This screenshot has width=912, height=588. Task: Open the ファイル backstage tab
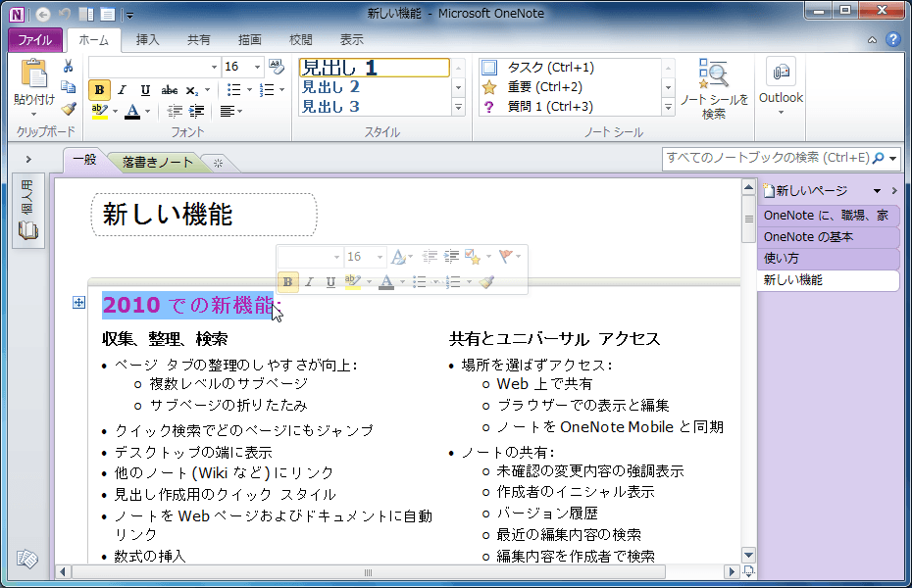pos(35,39)
